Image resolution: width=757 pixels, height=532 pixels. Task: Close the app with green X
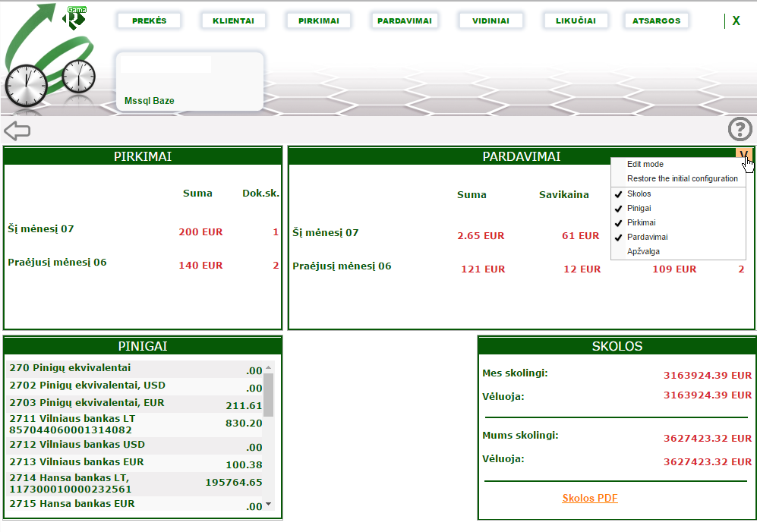736,21
